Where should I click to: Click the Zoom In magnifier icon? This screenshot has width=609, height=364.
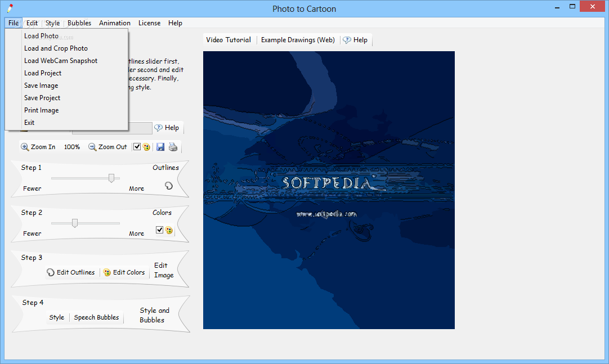coord(25,147)
